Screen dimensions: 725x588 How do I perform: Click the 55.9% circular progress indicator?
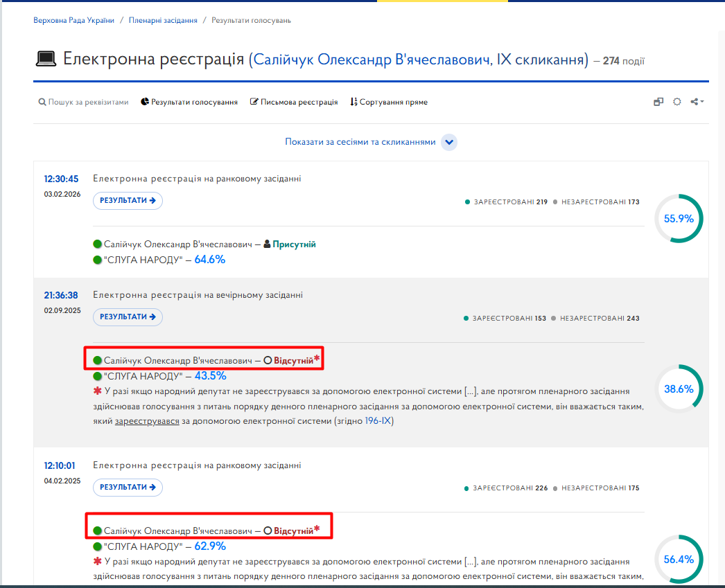tap(679, 218)
